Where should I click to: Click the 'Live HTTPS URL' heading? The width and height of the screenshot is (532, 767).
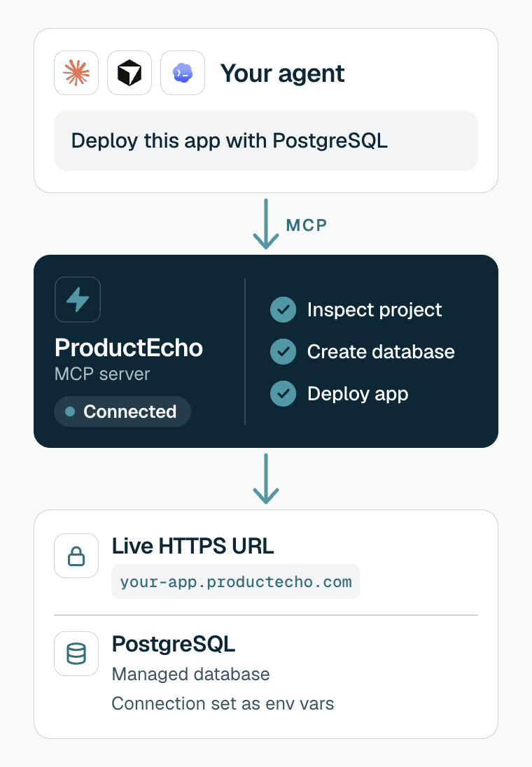click(x=192, y=546)
